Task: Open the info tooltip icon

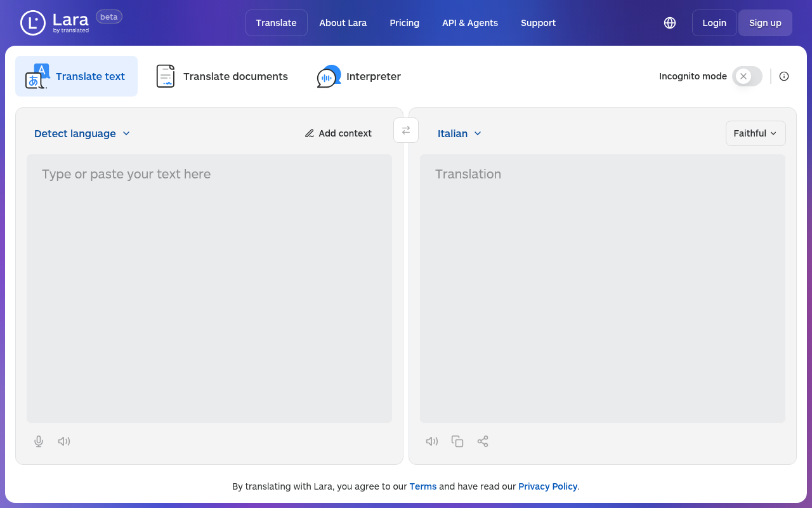Action: 784,76
